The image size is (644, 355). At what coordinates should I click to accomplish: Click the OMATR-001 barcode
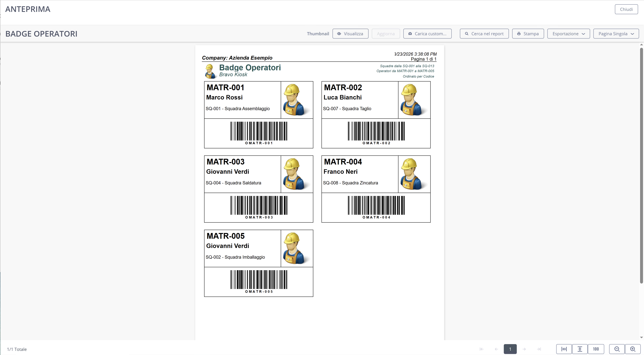(259, 131)
